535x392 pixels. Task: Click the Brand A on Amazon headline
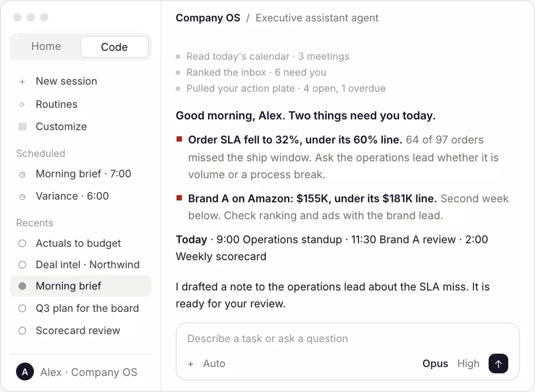pyautogui.click(x=313, y=198)
